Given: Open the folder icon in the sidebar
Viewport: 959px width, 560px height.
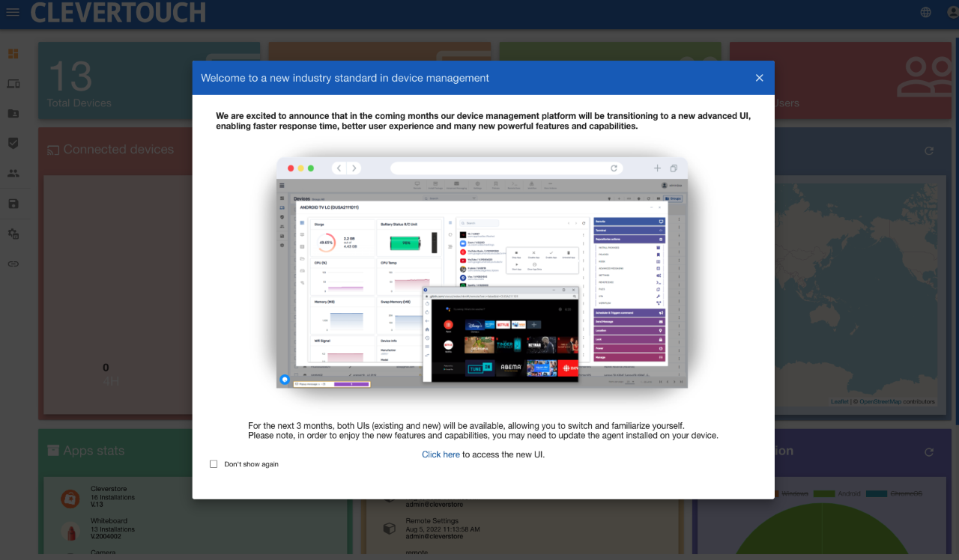Looking at the screenshot, I should [x=13, y=114].
